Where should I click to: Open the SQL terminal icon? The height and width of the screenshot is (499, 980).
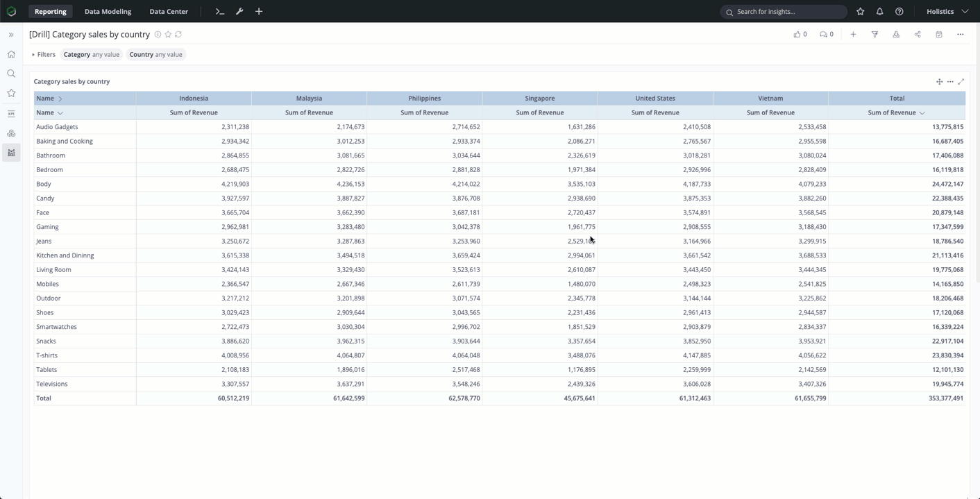(x=220, y=11)
